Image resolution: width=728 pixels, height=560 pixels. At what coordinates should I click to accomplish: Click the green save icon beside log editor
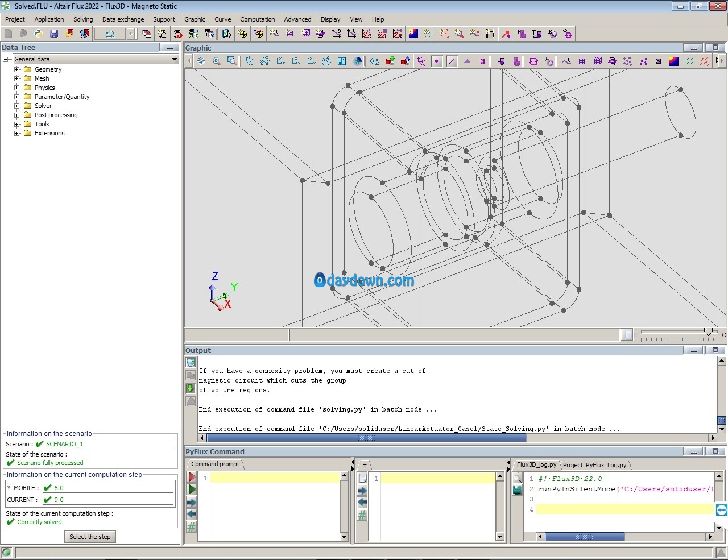click(x=517, y=490)
